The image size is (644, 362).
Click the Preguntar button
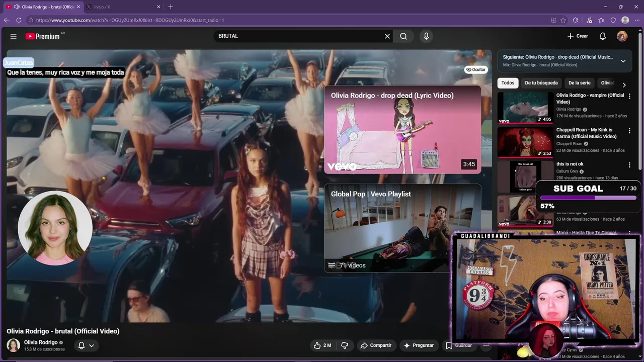419,345
